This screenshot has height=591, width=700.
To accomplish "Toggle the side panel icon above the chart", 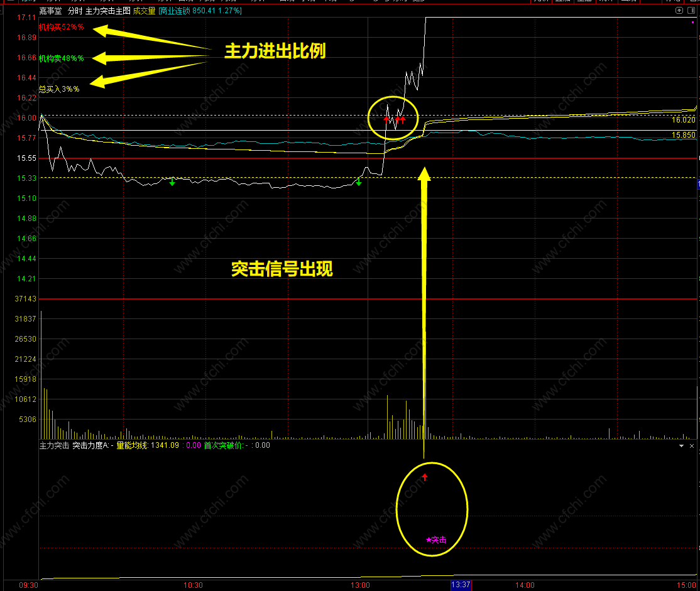I will 691,10.
